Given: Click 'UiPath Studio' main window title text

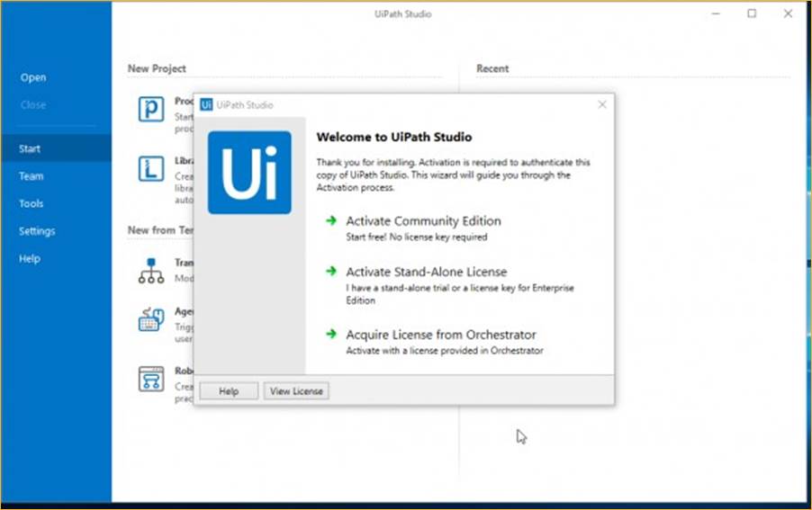Looking at the screenshot, I should coord(403,14).
